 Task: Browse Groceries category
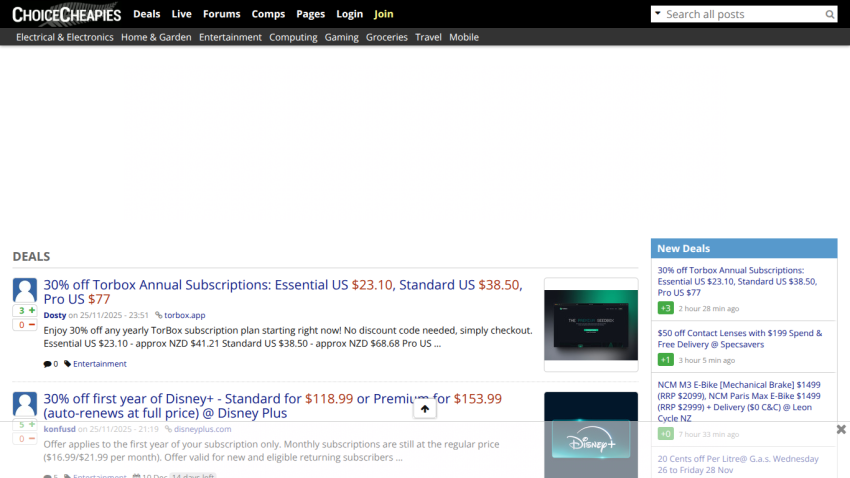tap(387, 37)
